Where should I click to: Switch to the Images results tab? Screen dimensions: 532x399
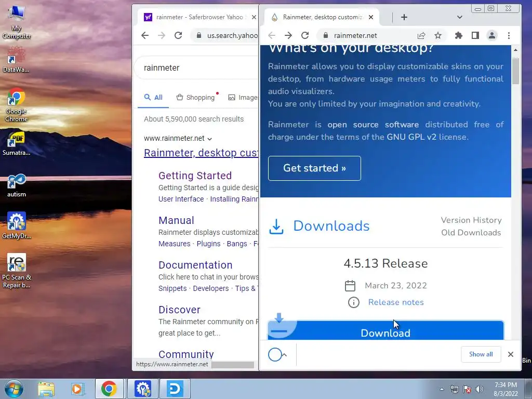click(243, 97)
